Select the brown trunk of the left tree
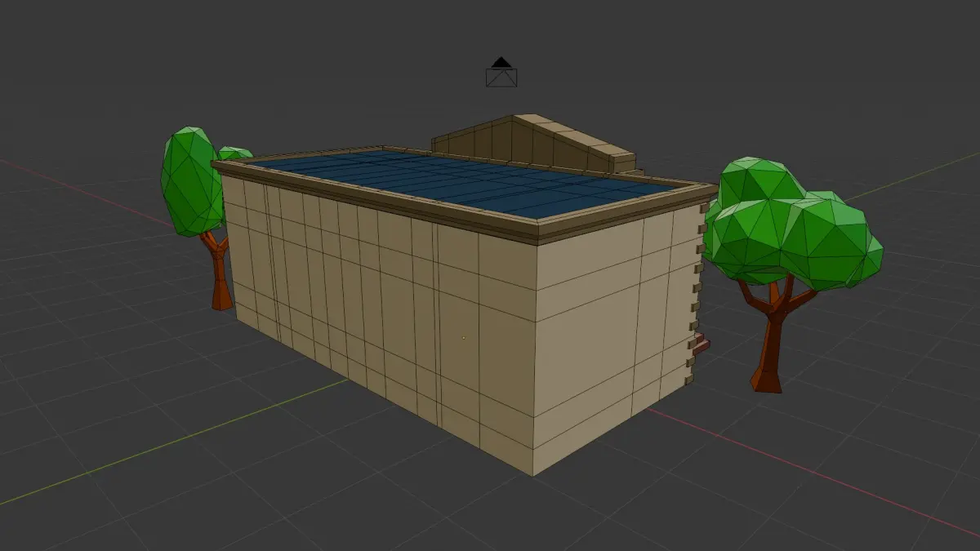Viewport: 980px width, 551px height. [x=219, y=272]
